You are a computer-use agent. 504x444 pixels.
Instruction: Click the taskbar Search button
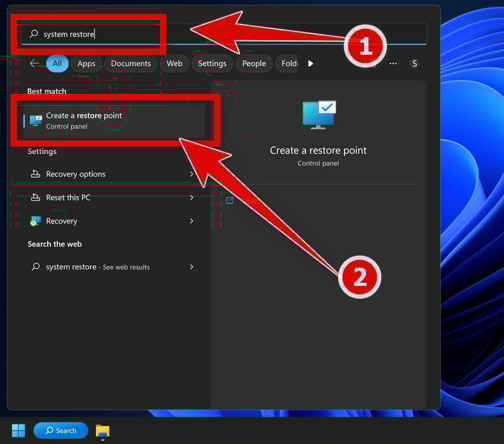point(60,431)
